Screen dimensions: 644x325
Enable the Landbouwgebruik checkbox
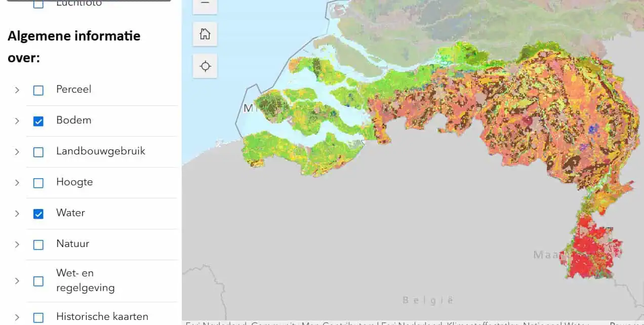[38, 152]
